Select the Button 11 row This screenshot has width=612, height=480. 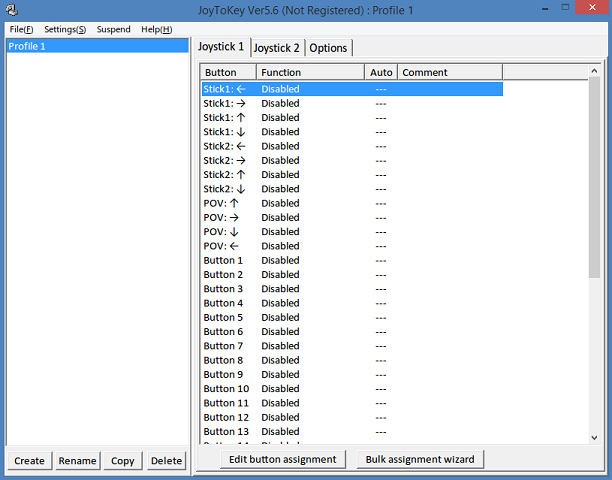click(x=352, y=403)
